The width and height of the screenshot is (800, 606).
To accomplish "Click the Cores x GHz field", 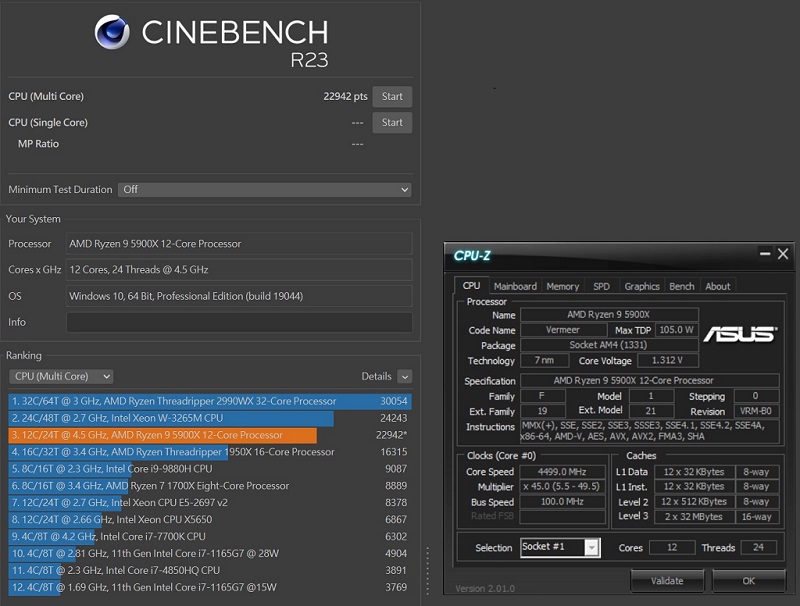I will click(x=239, y=270).
